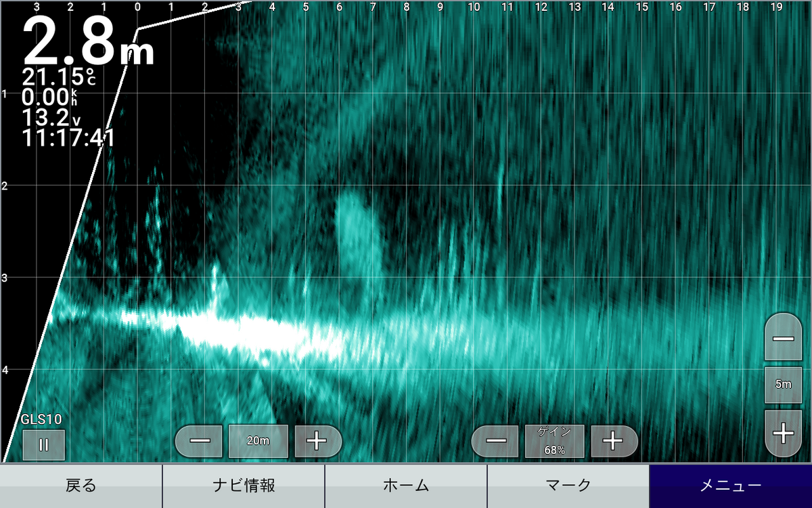Select the 2.8m depth readout
The image size is (812, 508).
pyautogui.click(x=89, y=41)
